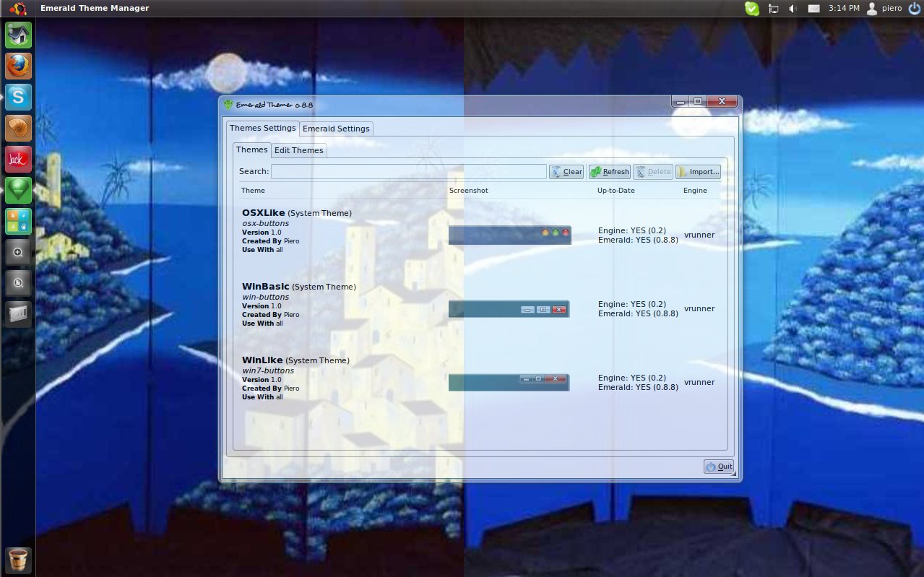The image size is (924, 577).
Task: Open the nautilus shell launcher in the dock
Action: coord(18,128)
